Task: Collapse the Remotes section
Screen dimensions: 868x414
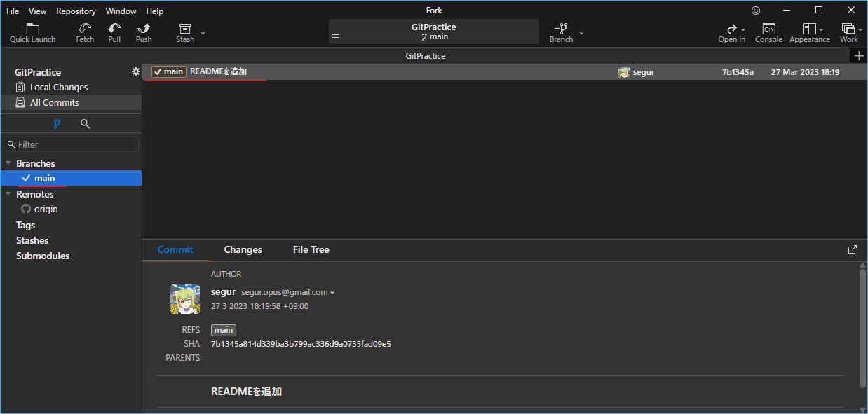Action: click(8, 194)
